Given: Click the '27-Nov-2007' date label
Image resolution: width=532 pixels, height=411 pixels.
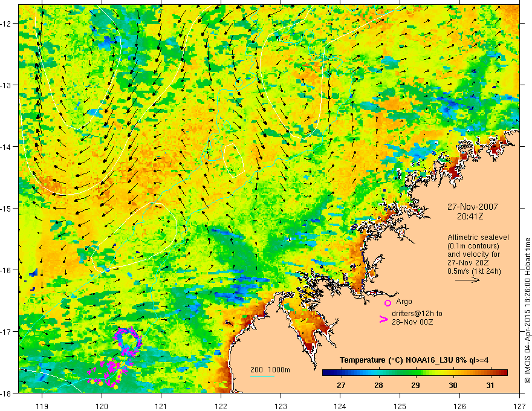Looking at the screenshot, I should click(473, 207).
